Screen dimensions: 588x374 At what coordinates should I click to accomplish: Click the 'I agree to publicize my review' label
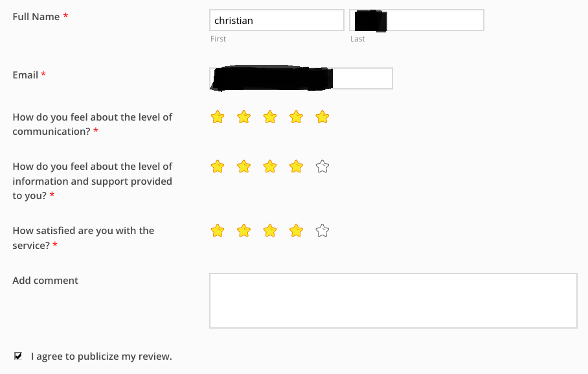(x=101, y=356)
